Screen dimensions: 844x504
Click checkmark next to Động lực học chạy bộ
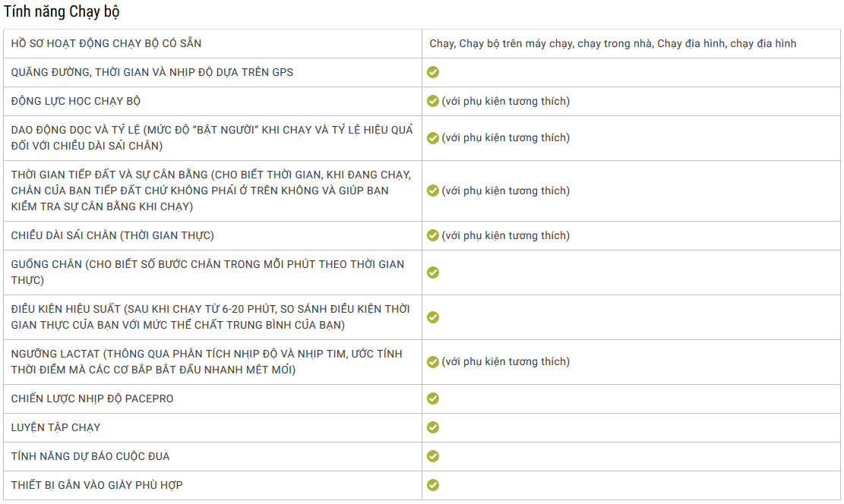click(x=433, y=101)
